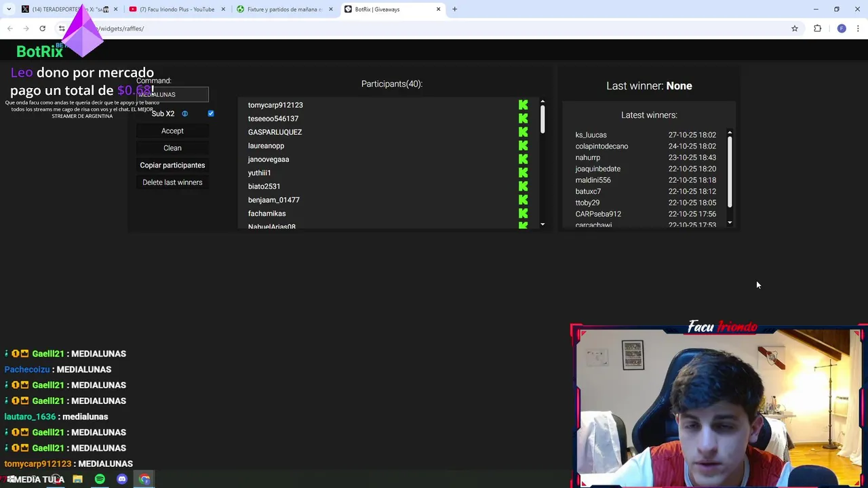Image resolution: width=868 pixels, height=488 pixels.
Task: Toggle the Sub X2 checkbox
Action: point(211,114)
